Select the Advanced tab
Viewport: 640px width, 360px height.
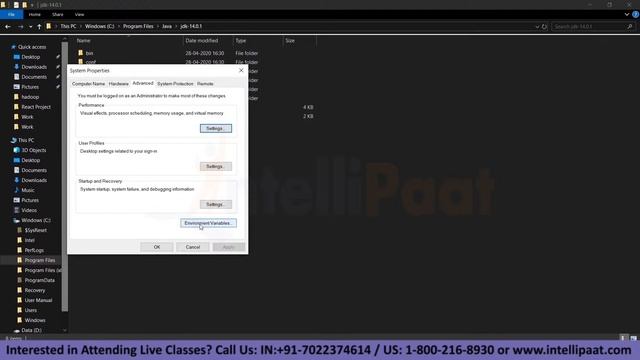(x=143, y=83)
